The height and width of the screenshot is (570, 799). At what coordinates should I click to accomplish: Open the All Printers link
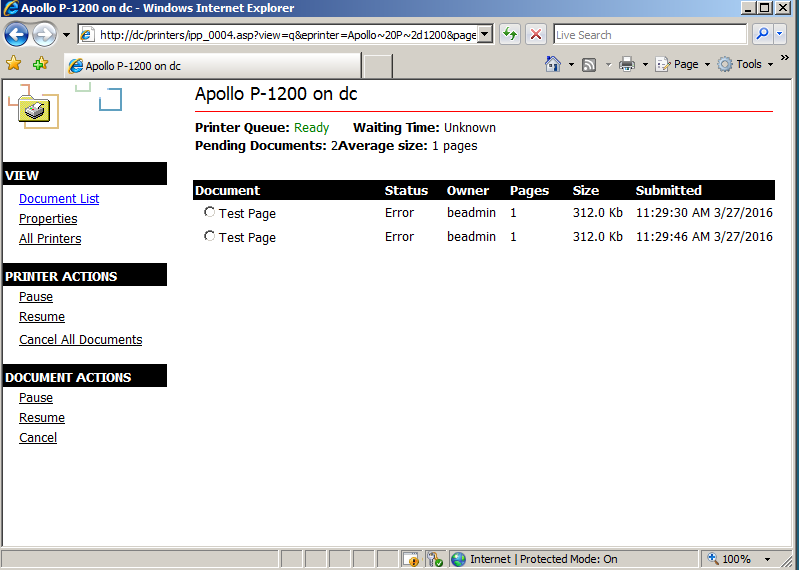tap(50, 238)
